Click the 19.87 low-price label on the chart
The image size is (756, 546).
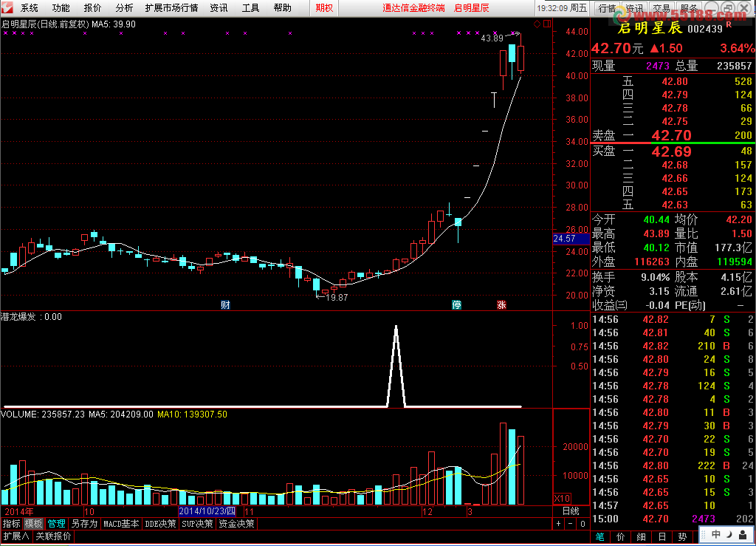tap(337, 298)
